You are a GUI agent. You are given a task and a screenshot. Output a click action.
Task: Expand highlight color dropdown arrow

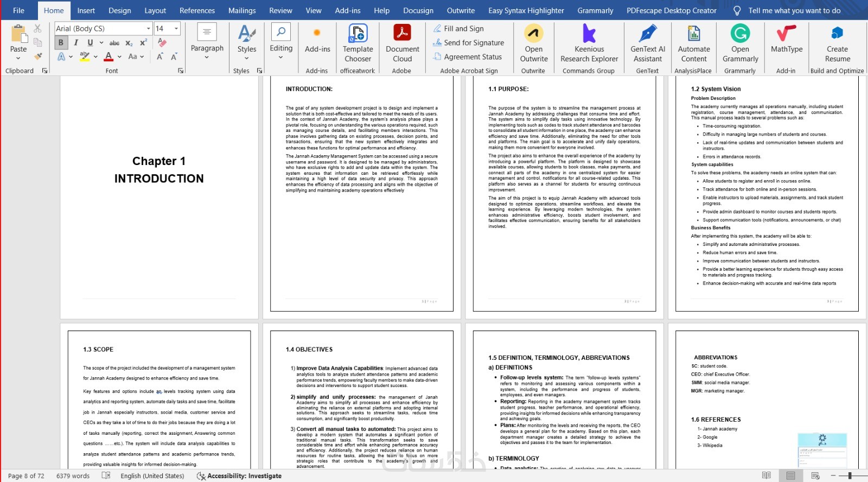coord(95,56)
